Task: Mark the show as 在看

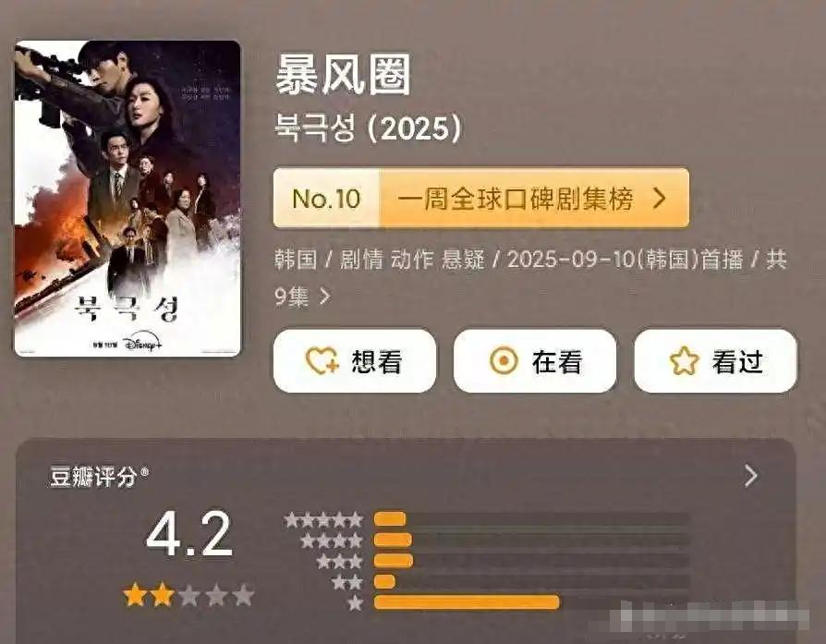Action: (535, 361)
